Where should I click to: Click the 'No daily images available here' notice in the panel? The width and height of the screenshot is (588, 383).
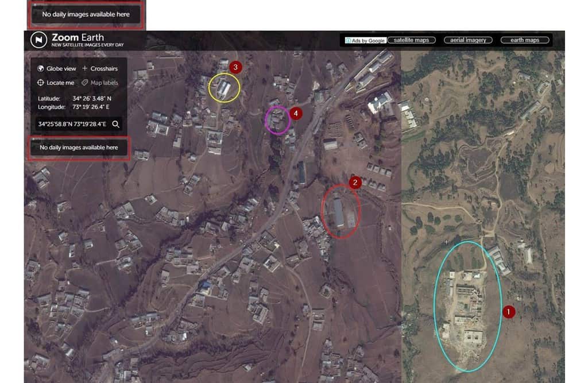79,148
